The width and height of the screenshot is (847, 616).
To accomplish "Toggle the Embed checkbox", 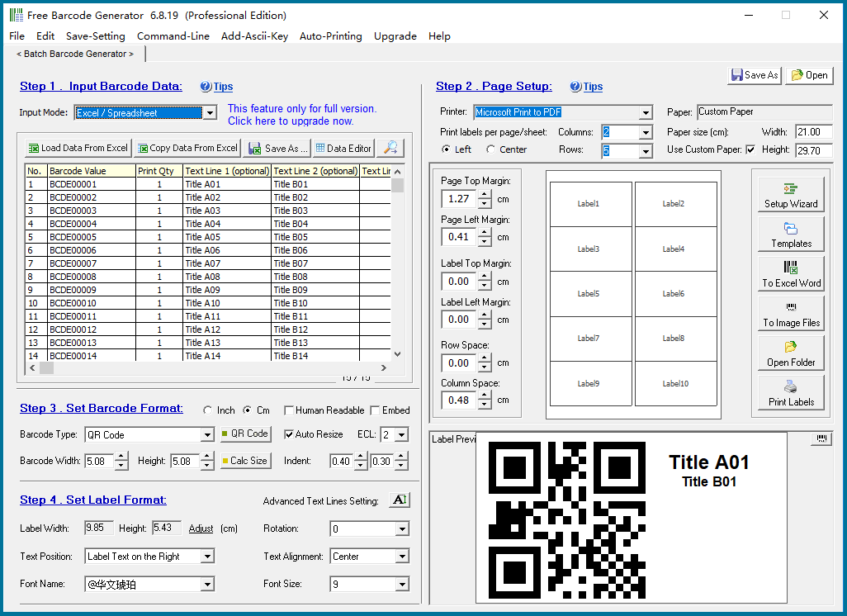I will (375, 410).
